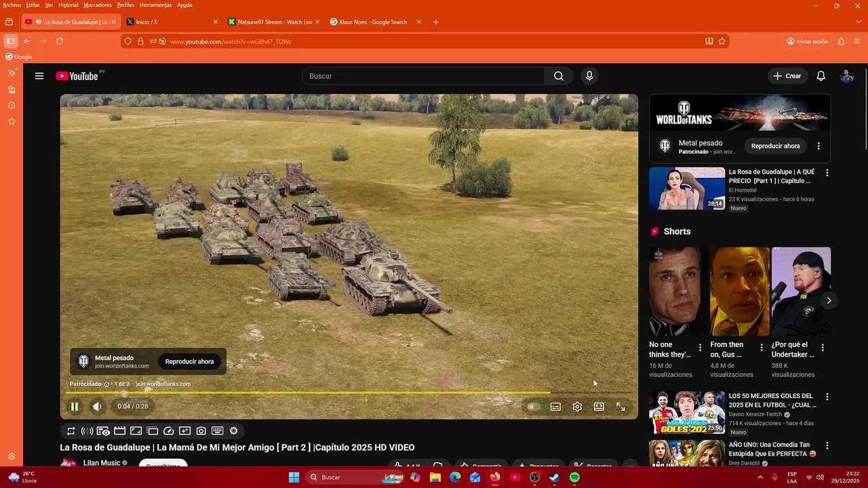Click the Iniciar sesión button
The height and width of the screenshot is (488, 868).
tap(807, 41)
